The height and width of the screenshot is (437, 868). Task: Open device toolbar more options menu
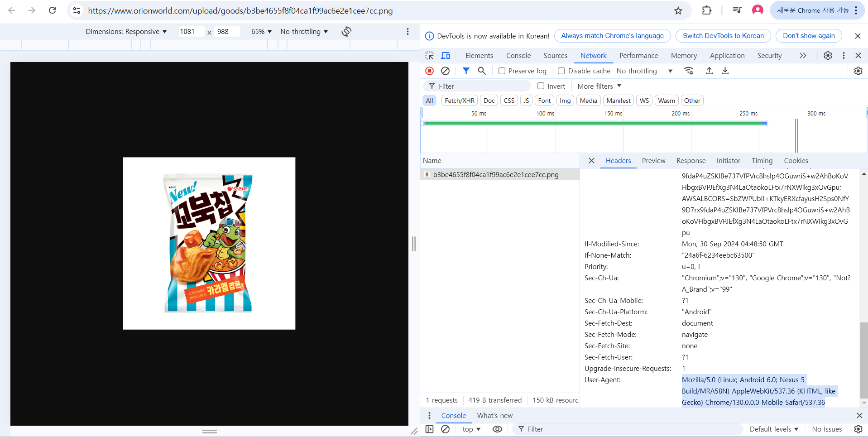pos(408,31)
